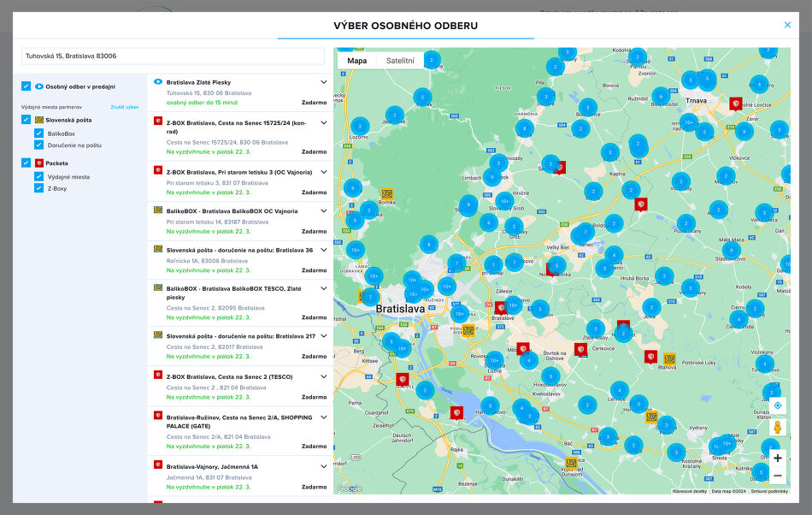Expand the Bratislava-Vajnory, Jačmenná 1A entry
This screenshot has height=515, width=812.
tap(323, 466)
